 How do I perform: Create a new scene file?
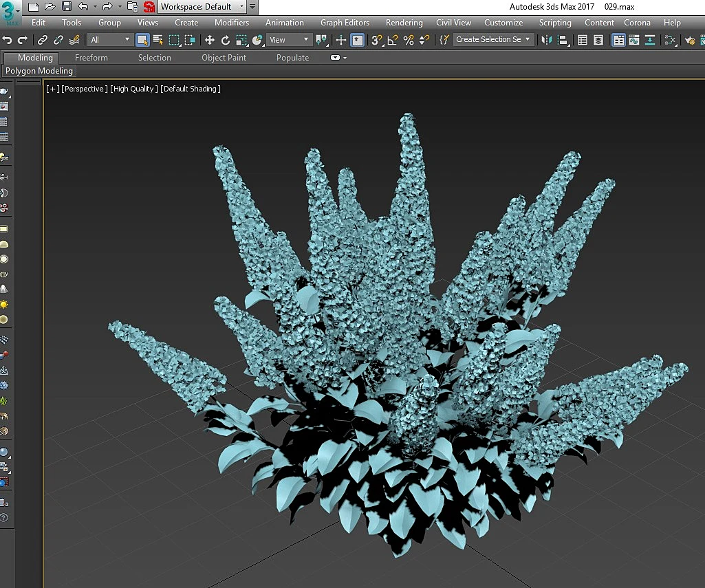(34, 7)
